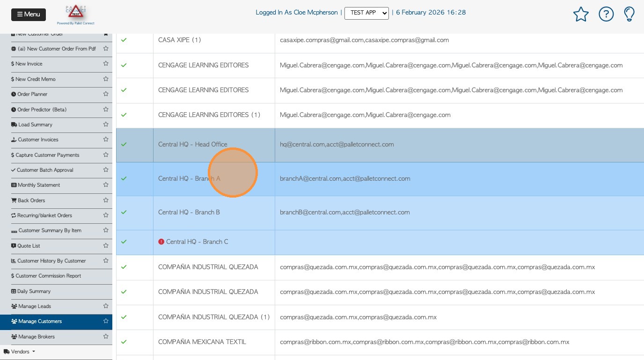Click the truck icon for Load Summary

coord(14,125)
